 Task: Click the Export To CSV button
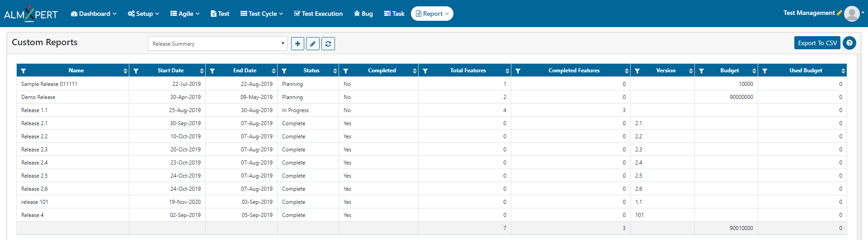817,43
